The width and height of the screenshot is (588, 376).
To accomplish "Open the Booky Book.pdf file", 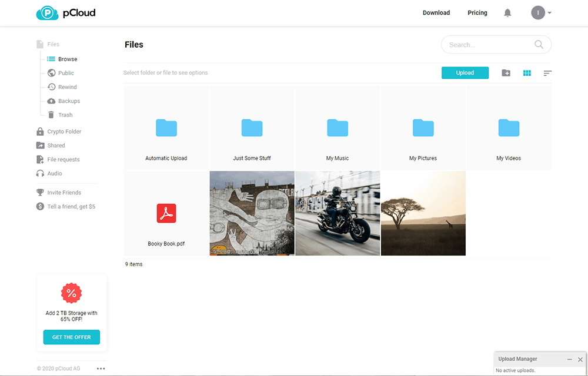I will 166,213.
